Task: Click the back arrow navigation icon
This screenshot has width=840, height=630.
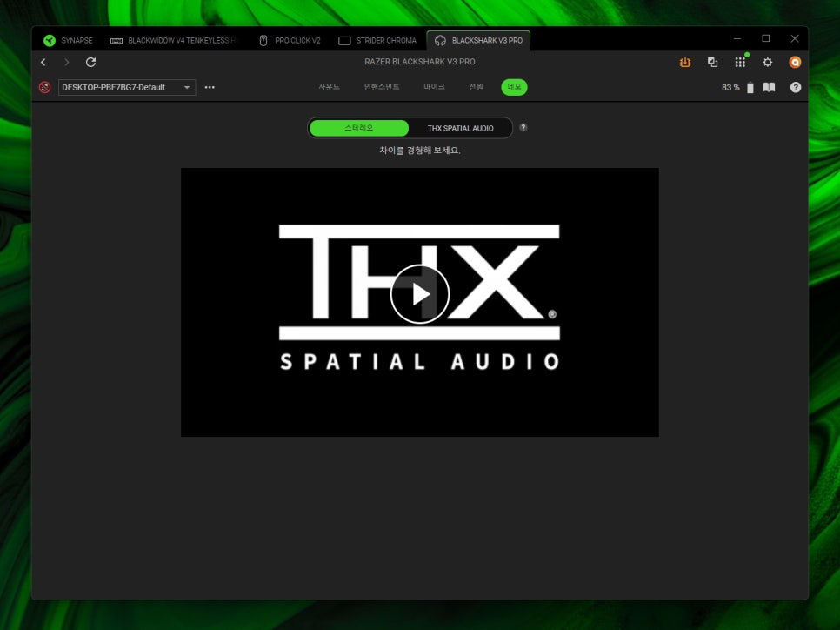Action: [x=43, y=63]
